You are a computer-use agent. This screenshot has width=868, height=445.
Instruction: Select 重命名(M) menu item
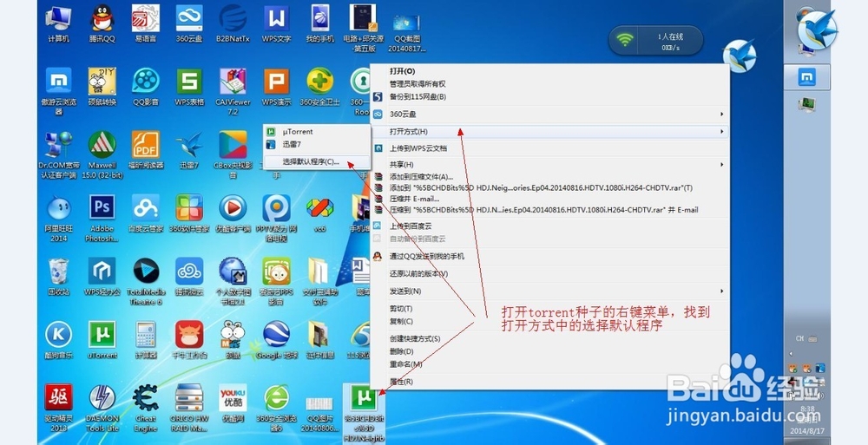coord(549,364)
